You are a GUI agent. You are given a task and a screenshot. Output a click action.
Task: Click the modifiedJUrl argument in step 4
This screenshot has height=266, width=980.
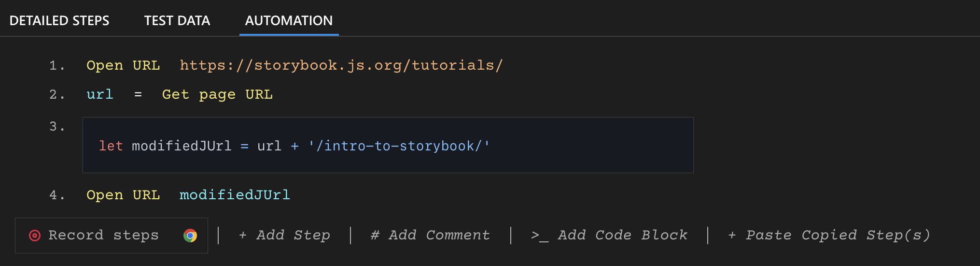point(235,195)
